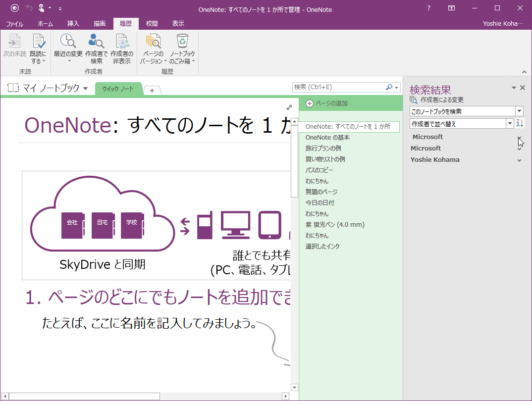This screenshot has height=401, width=532.
Task: Close the 検索結果 pane
Action: pyautogui.click(x=523, y=88)
